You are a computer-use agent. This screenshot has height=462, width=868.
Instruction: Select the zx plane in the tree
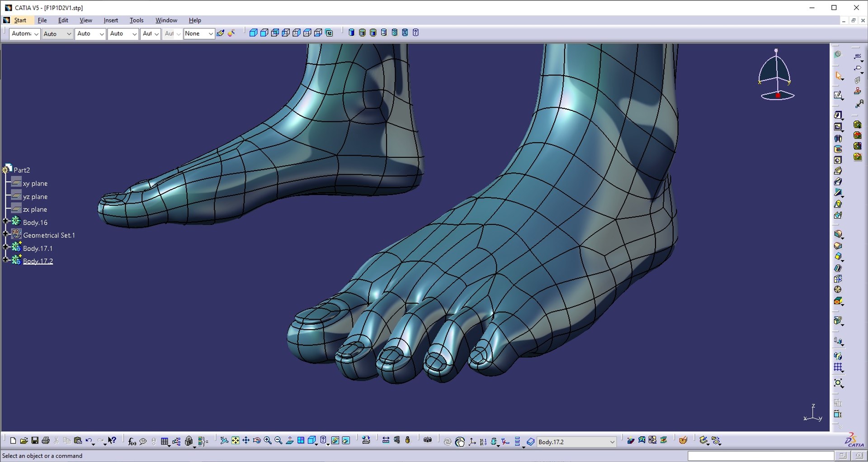(35, 210)
